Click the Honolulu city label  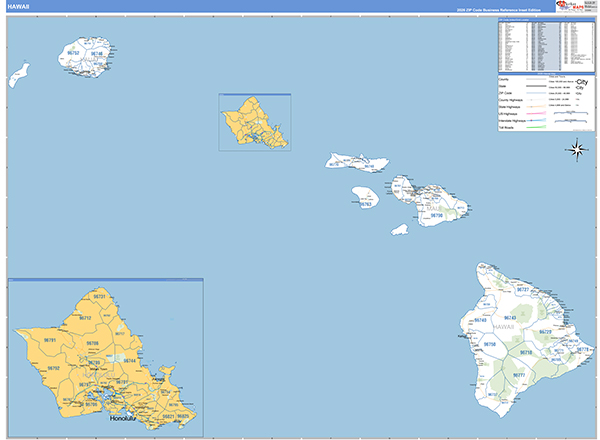(122, 418)
